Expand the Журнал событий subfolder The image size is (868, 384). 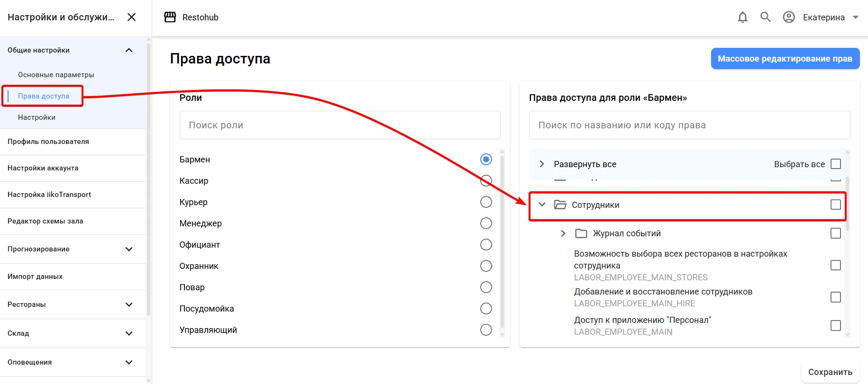pyautogui.click(x=563, y=233)
